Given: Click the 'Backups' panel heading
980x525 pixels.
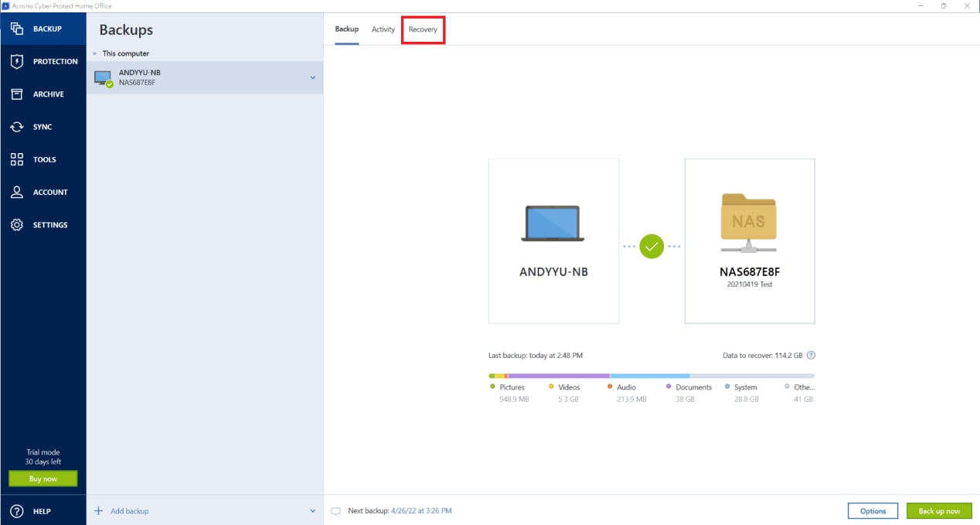Looking at the screenshot, I should [126, 30].
